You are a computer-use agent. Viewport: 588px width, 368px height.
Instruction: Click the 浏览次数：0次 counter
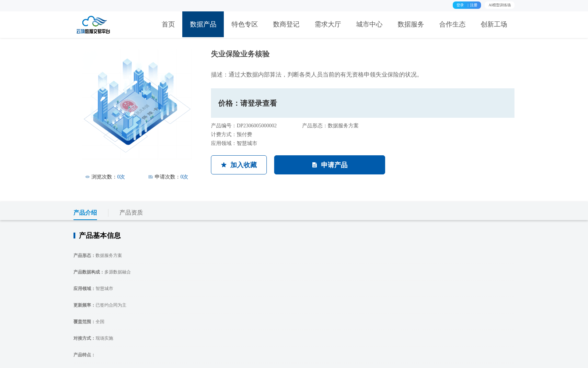105,177
